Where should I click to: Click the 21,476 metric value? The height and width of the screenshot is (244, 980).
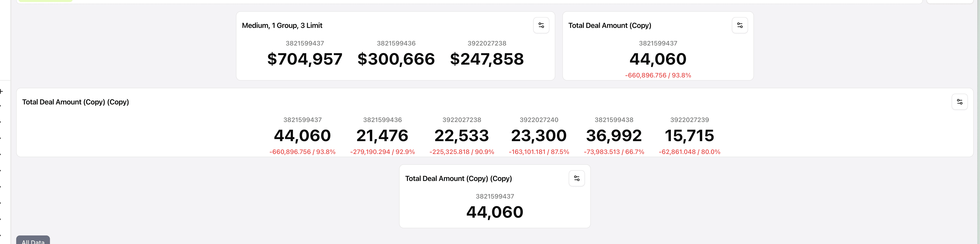pos(382,136)
